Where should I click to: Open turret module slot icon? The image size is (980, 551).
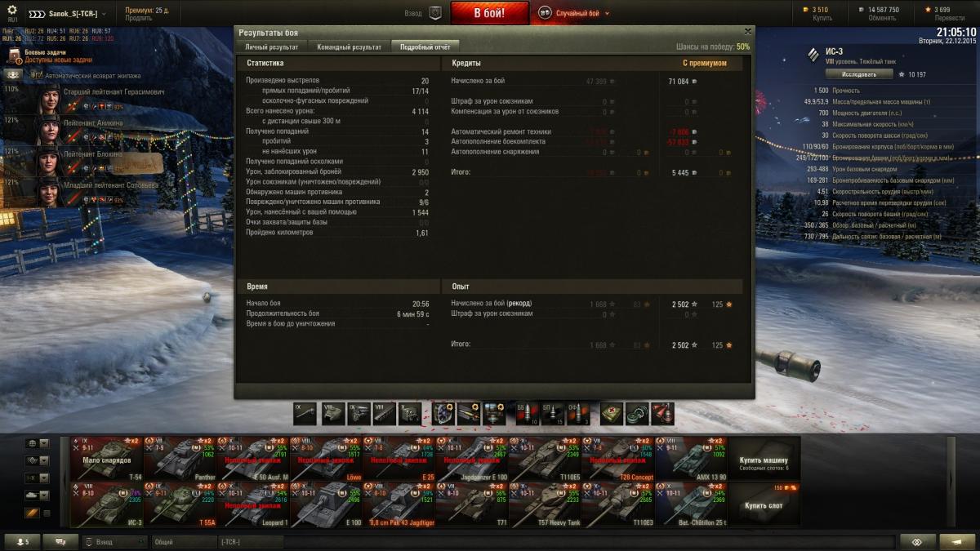click(332, 413)
